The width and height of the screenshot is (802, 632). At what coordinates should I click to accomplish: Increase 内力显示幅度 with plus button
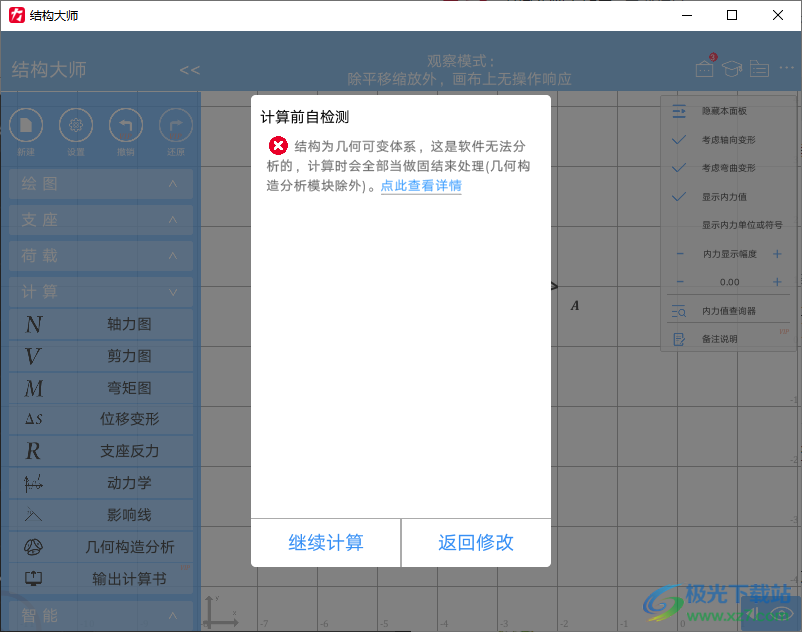tap(777, 254)
